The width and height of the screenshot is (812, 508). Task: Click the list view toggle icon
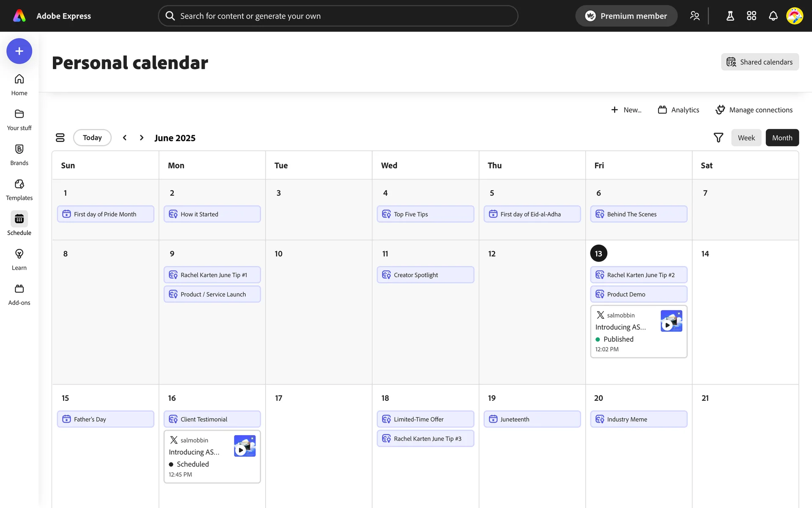click(60, 138)
